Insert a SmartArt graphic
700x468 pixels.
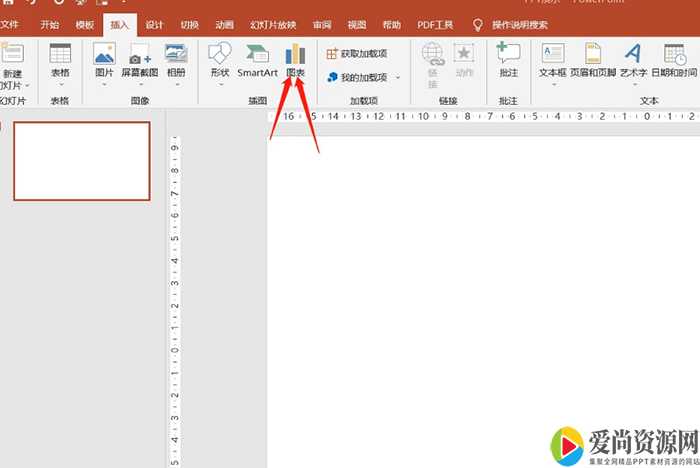[x=257, y=59]
